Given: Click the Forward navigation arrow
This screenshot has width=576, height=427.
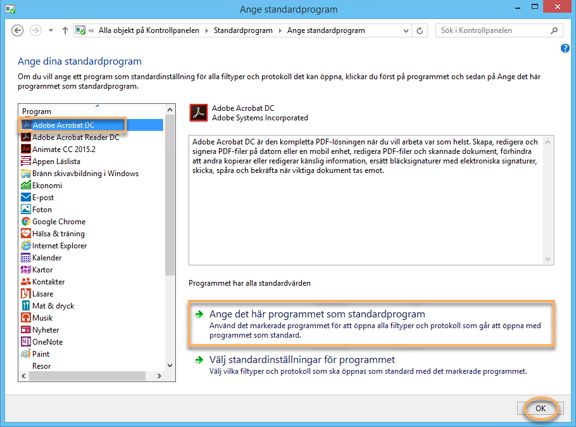Looking at the screenshot, I should [36, 30].
